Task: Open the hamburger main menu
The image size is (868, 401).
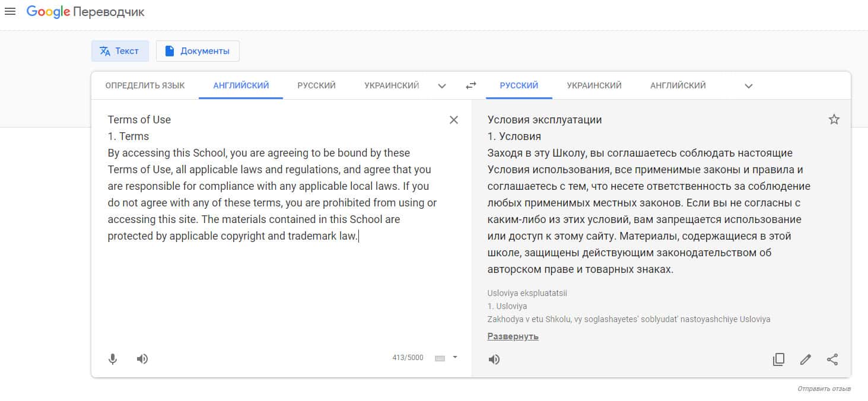Action: pos(10,12)
